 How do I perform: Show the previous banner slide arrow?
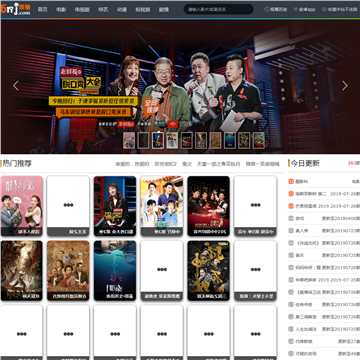coord(16,86)
